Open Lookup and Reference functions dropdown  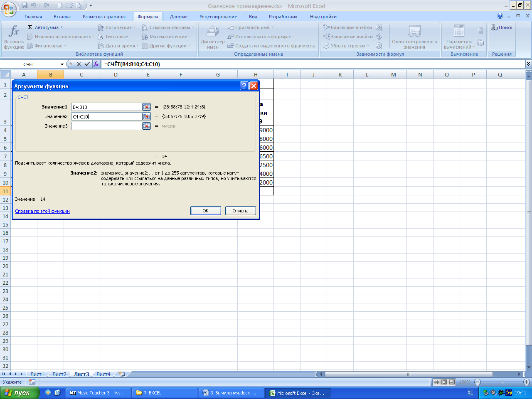point(168,27)
